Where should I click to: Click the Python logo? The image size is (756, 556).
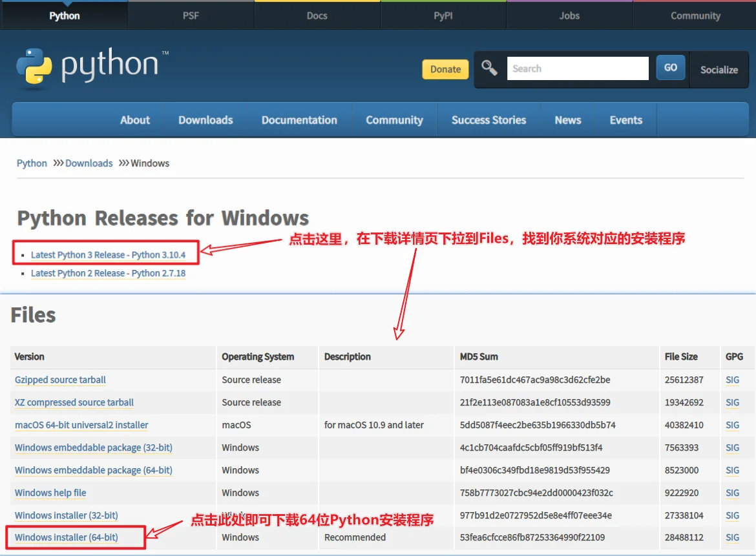92,67
